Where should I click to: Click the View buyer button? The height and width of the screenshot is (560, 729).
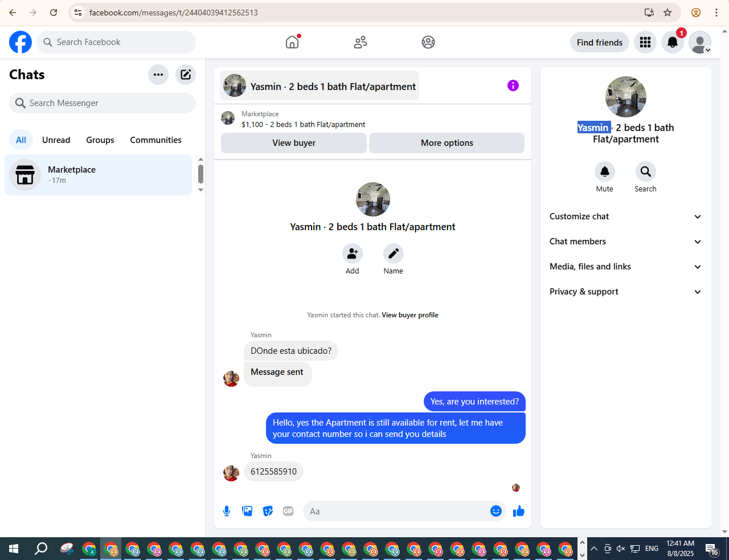point(294,143)
